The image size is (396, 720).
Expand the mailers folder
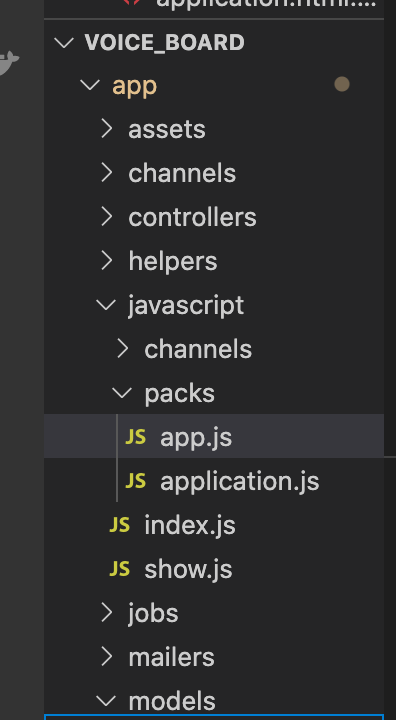107,657
